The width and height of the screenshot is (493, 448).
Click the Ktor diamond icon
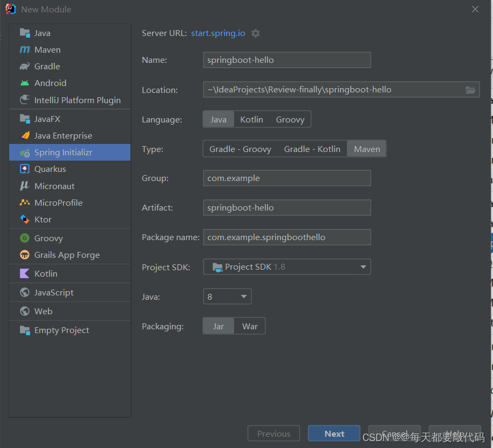pos(25,219)
